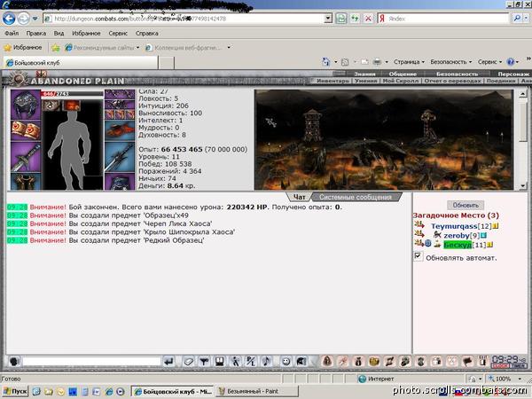Click the golden chest icon in bottom right bar
Screen dimensions: 532x399
374,362
